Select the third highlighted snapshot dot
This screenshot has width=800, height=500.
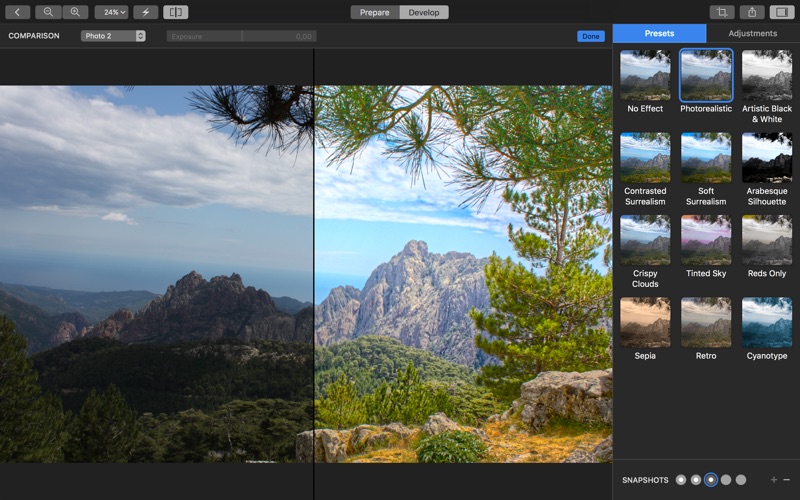pos(711,480)
